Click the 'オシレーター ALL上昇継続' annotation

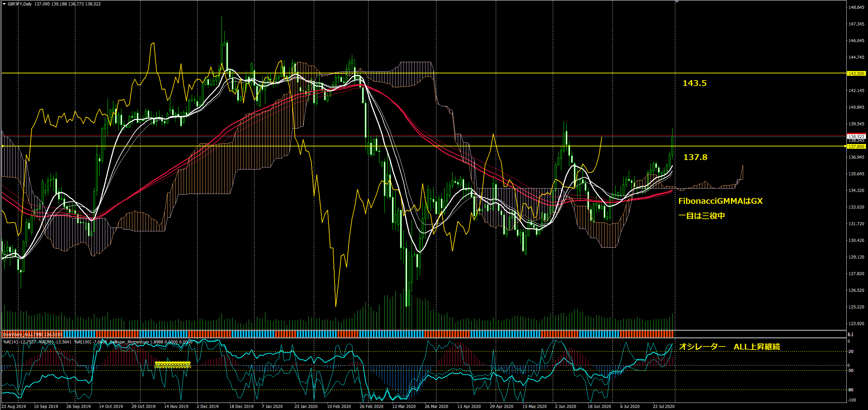coord(729,347)
